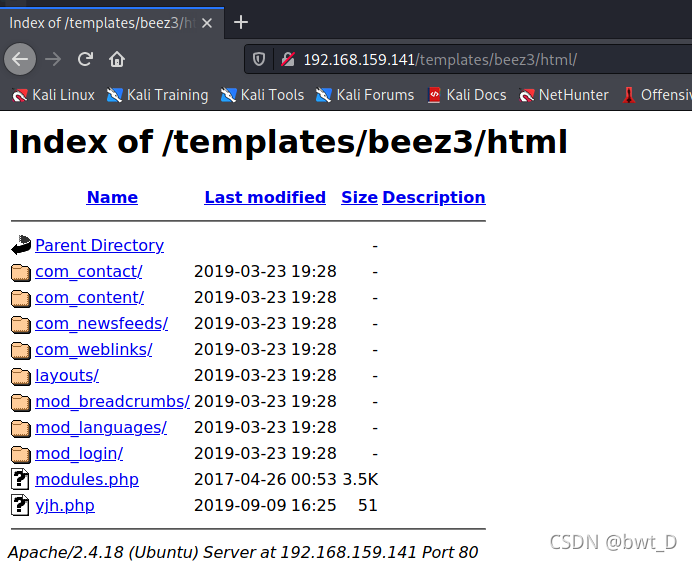
Task: Close the Index of /templates tab
Action: point(207,23)
